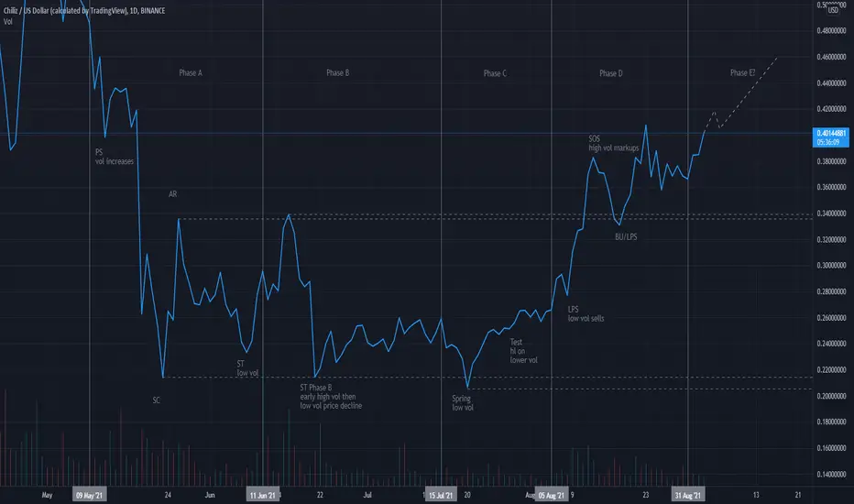Image resolution: width=854 pixels, height=504 pixels.
Task: Select the Phase B text label
Action: (x=338, y=72)
